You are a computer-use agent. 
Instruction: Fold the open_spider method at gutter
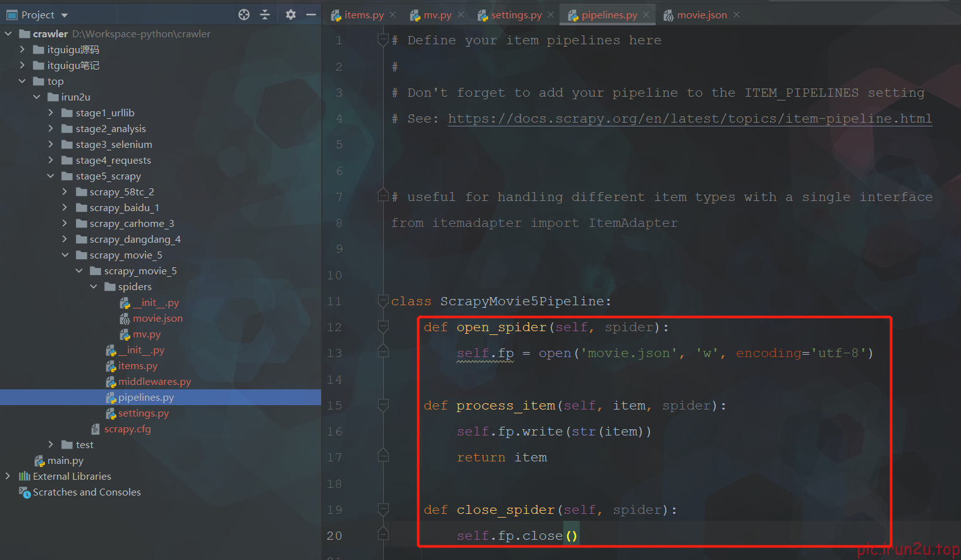(x=383, y=327)
